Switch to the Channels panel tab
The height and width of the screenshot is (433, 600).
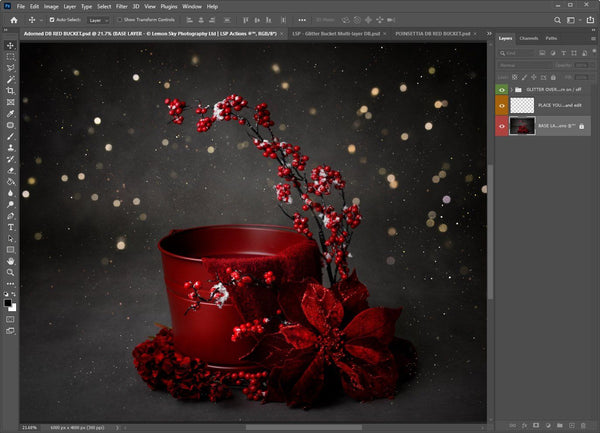(x=529, y=38)
